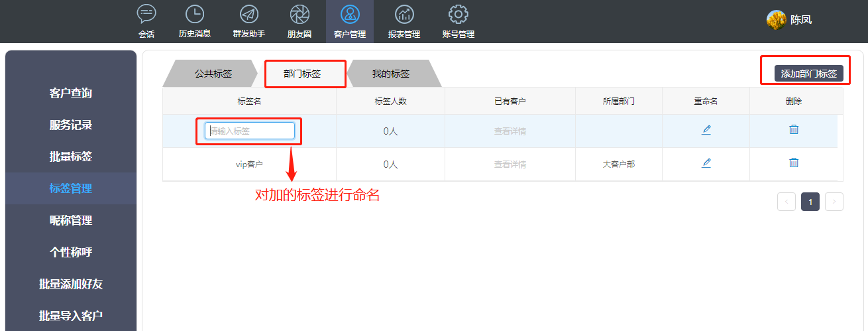Switch to 部门标签 tab
Image resolution: width=868 pixels, height=331 pixels.
pyautogui.click(x=302, y=74)
